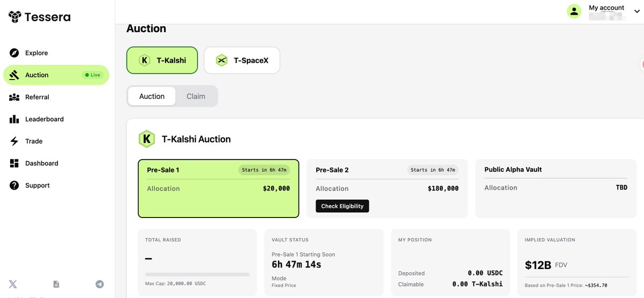Click the Fixed Price mode text
Viewport: 644px width, 298px height.
[x=284, y=285]
